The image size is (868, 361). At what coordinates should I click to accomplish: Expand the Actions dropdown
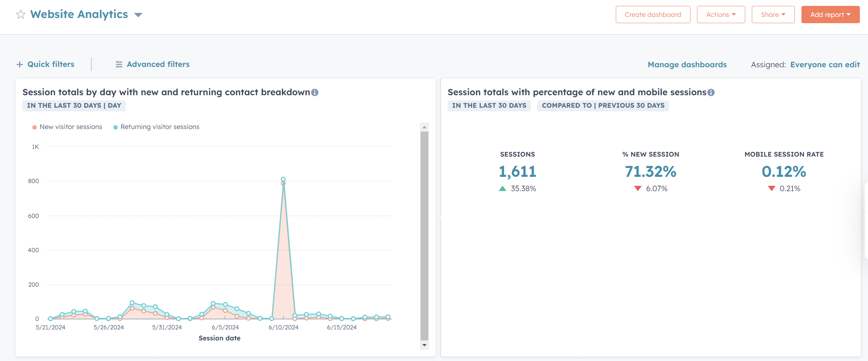tap(721, 15)
